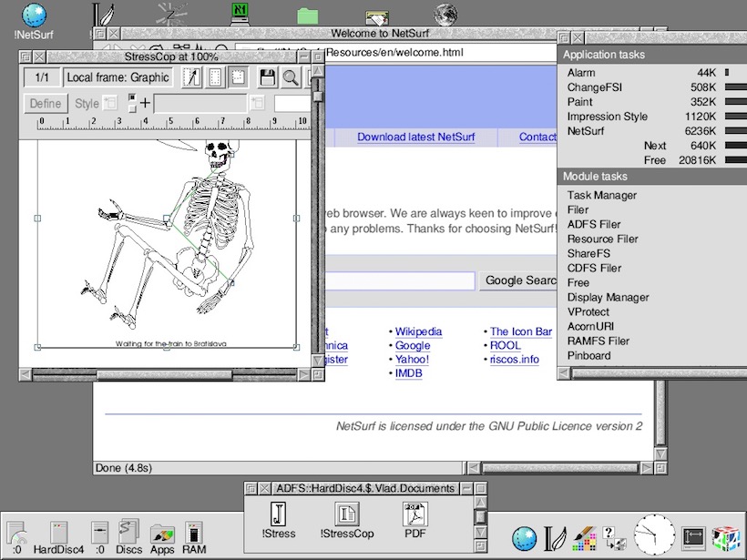Screen dimensions: 747x560
Task: Click the NetSurf URL address field
Action: click(440, 53)
